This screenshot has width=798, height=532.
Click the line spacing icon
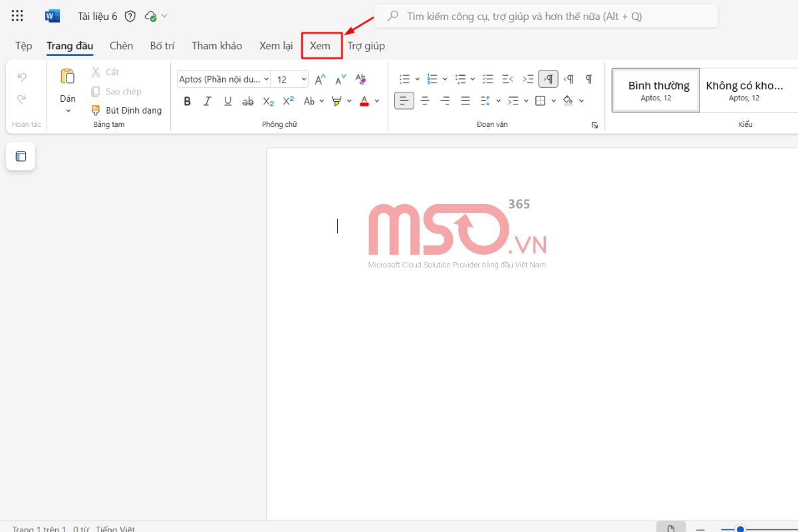[x=485, y=101]
